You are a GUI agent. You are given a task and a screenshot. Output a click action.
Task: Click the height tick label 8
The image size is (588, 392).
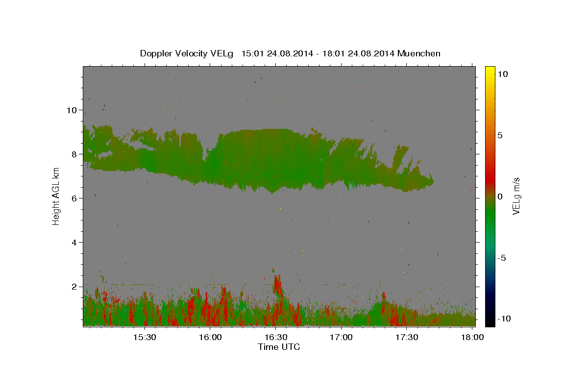pyautogui.click(x=73, y=154)
